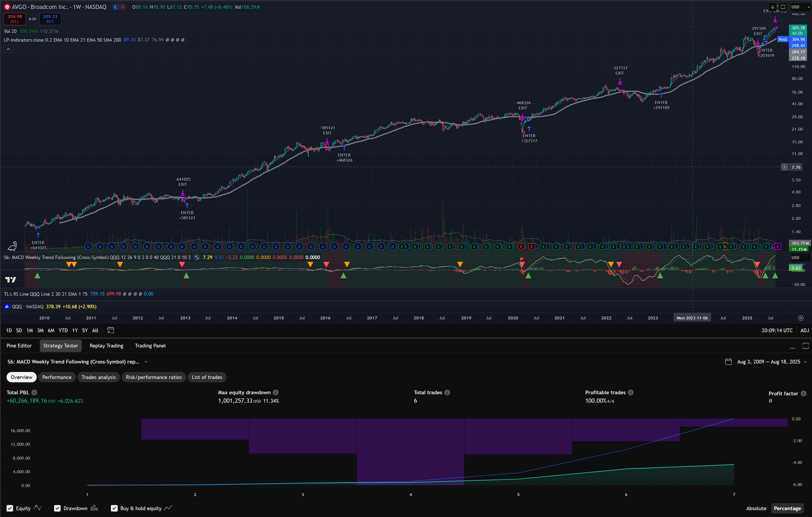Click the time axis settings gear icon
Image resolution: width=812 pixels, height=517 pixels.
[x=801, y=318]
